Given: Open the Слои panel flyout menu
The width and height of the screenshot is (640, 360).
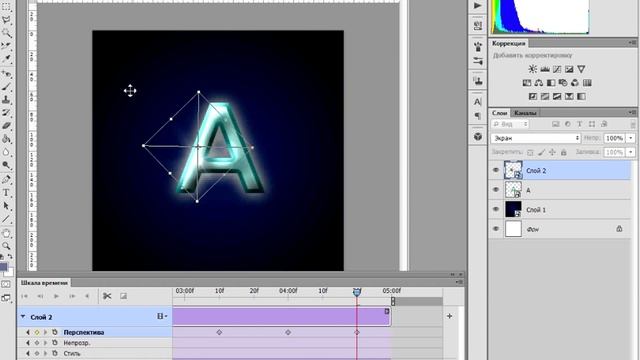Looking at the screenshot, I should [632, 112].
